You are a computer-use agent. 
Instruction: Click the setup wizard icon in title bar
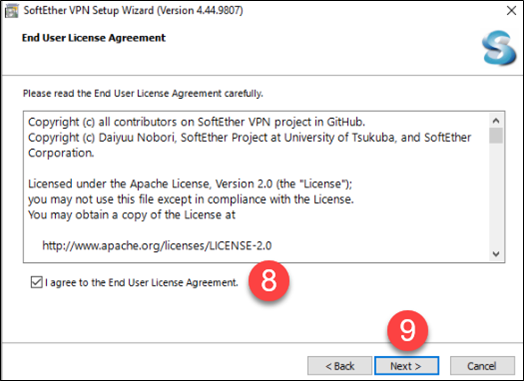click(x=11, y=11)
